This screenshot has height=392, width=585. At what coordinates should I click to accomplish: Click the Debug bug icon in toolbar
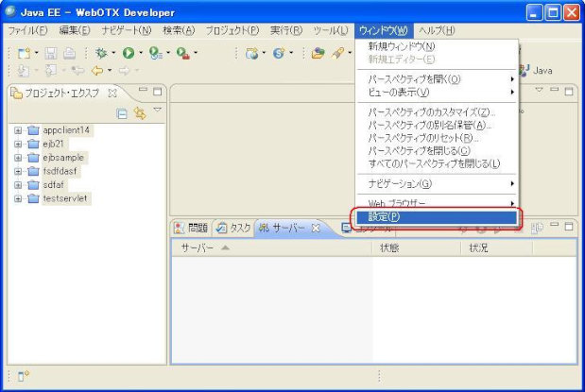[99, 54]
